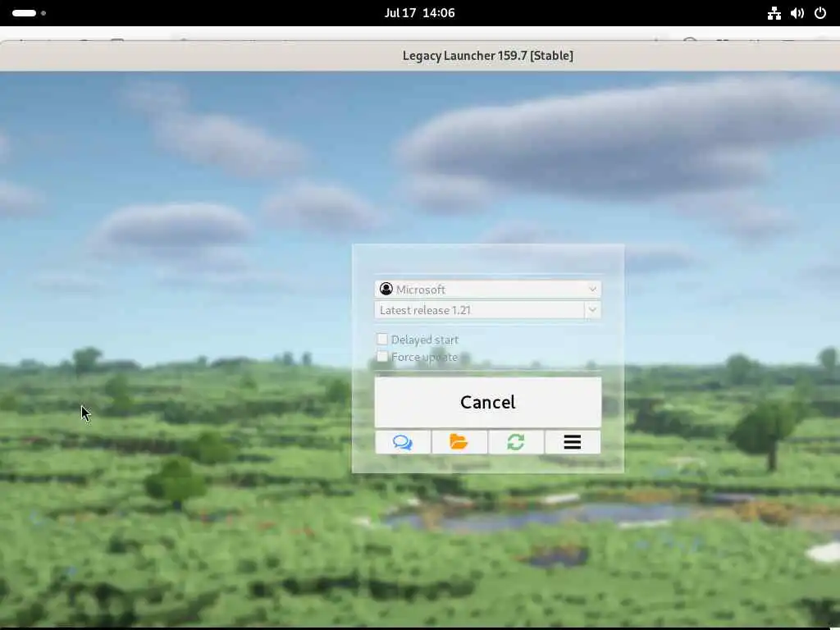This screenshot has height=630, width=840.
Task: Click the Cancel button
Action: click(x=487, y=402)
